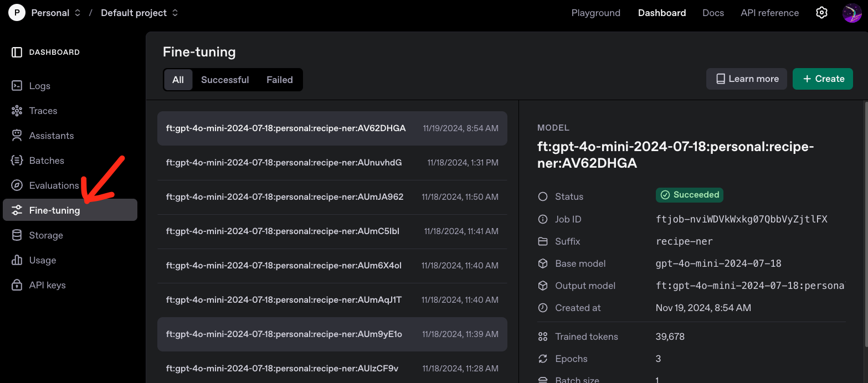Click the Epochs refresh icon
The width and height of the screenshot is (868, 383).
[543, 359]
